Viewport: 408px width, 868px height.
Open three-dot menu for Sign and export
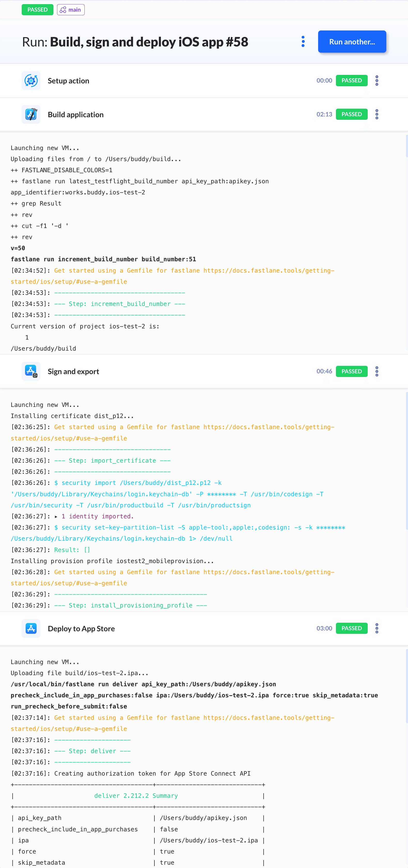377,371
